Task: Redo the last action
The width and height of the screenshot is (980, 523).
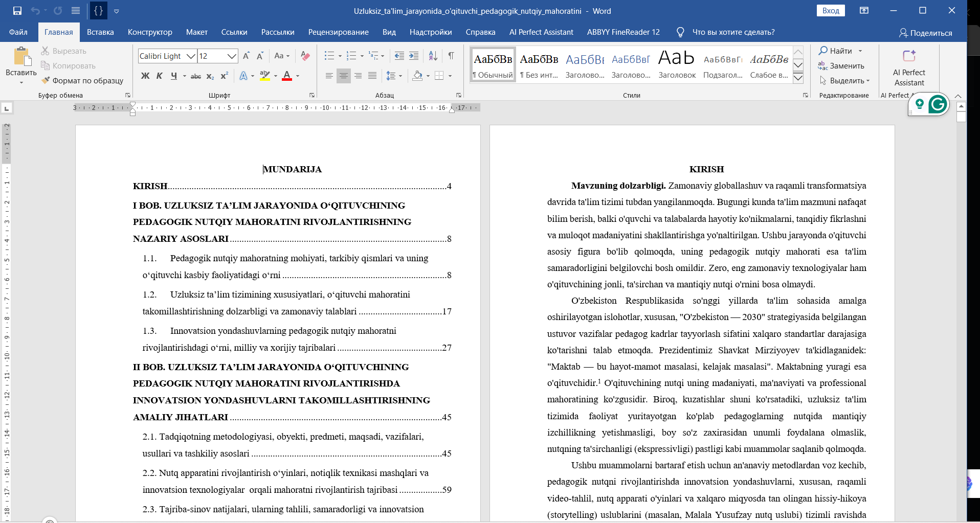Action: point(58,11)
